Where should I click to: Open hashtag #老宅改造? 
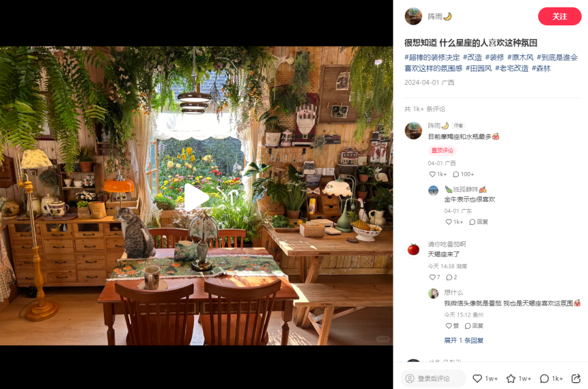tap(512, 68)
